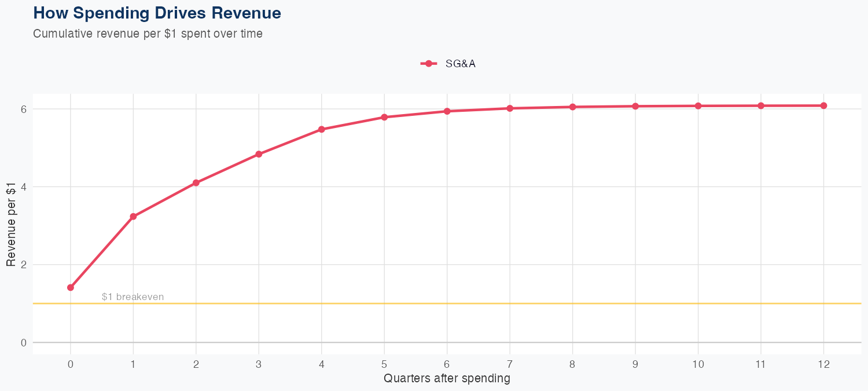Choose the data point at quarter 7

pos(510,108)
